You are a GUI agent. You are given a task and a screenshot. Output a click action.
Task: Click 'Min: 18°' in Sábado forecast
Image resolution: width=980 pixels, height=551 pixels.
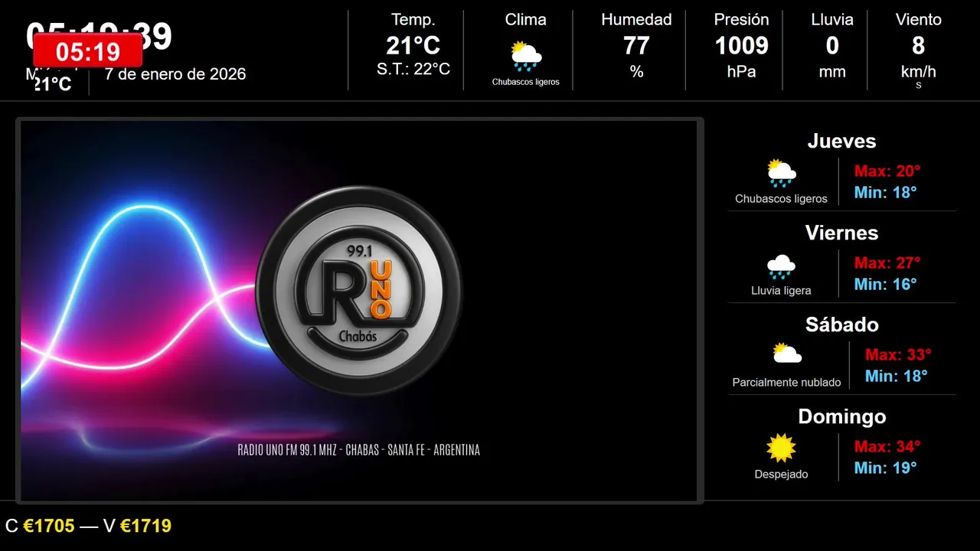[897, 377]
